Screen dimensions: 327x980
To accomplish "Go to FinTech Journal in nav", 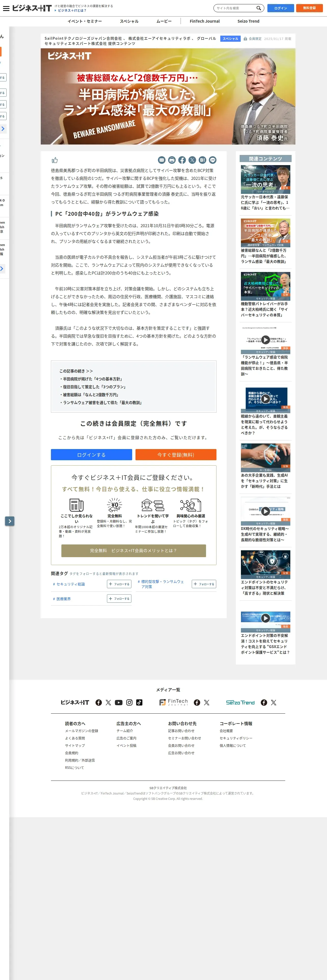I will click(x=205, y=21).
